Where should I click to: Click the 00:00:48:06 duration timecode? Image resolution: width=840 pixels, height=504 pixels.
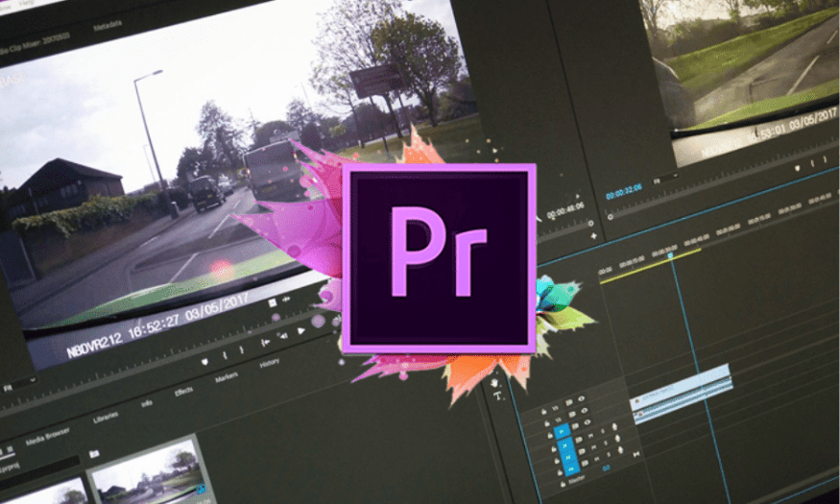coord(565,210)
